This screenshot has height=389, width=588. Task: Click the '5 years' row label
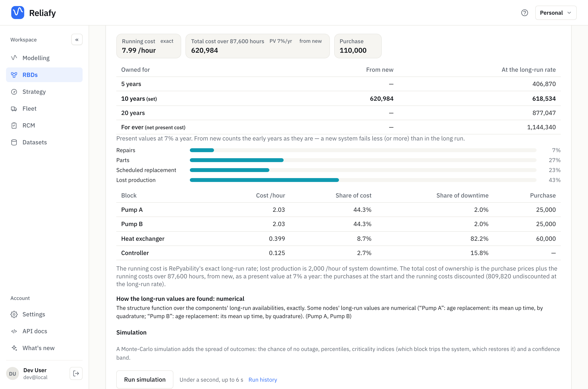pyautogui.click(x=131, y=84)
